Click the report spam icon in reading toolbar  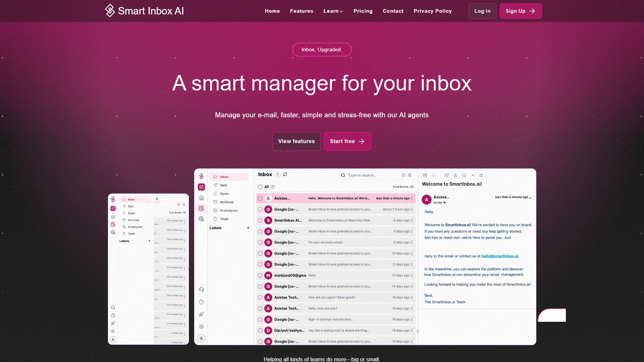[x=434, y=175]
